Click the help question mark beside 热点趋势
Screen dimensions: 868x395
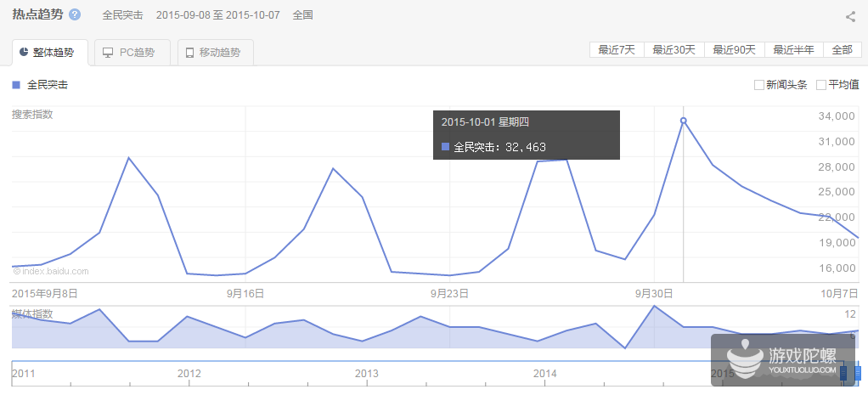tap(75, 15)
